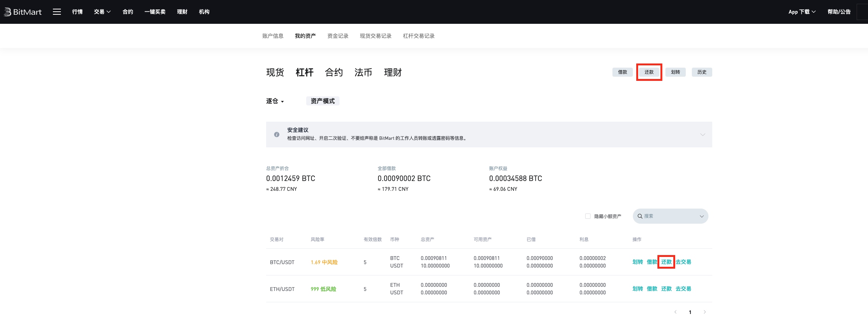Screen dimensions: 868x331
Task: Click the search magnifier icon
Action: tap(640, 216)
